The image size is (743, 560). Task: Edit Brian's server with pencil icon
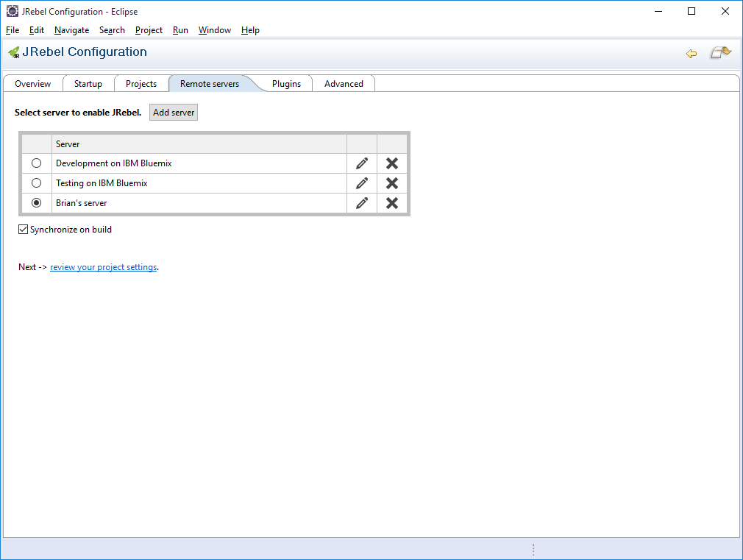pos(362,203)
